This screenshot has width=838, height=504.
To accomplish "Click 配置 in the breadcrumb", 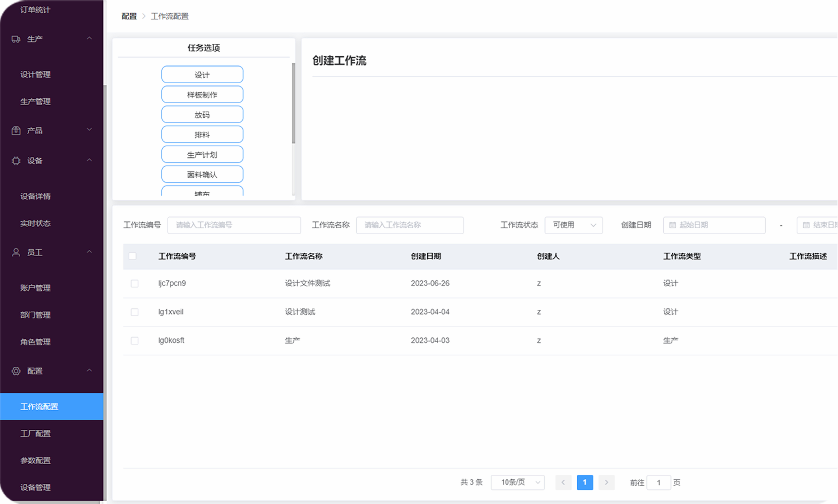I will click(x=129, y=16).
